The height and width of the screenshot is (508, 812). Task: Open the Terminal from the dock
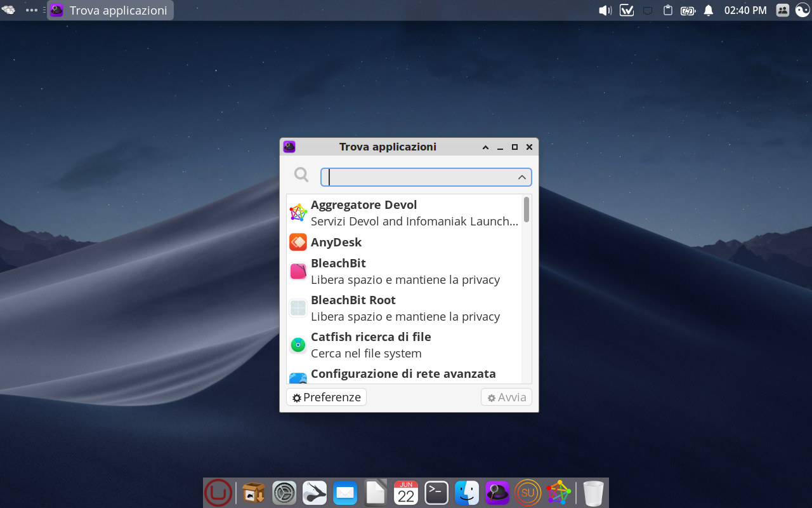(x=436, y=493)
